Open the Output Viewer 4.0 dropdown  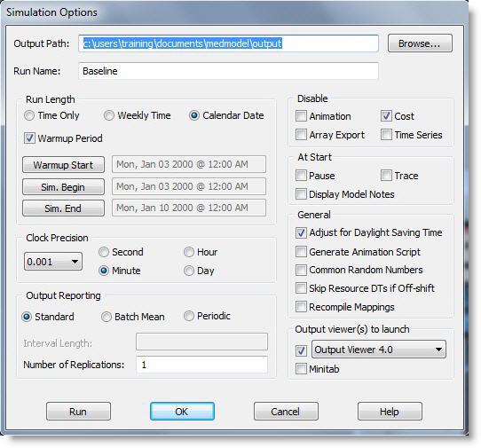pyautogui.click(x=379, y=350)
